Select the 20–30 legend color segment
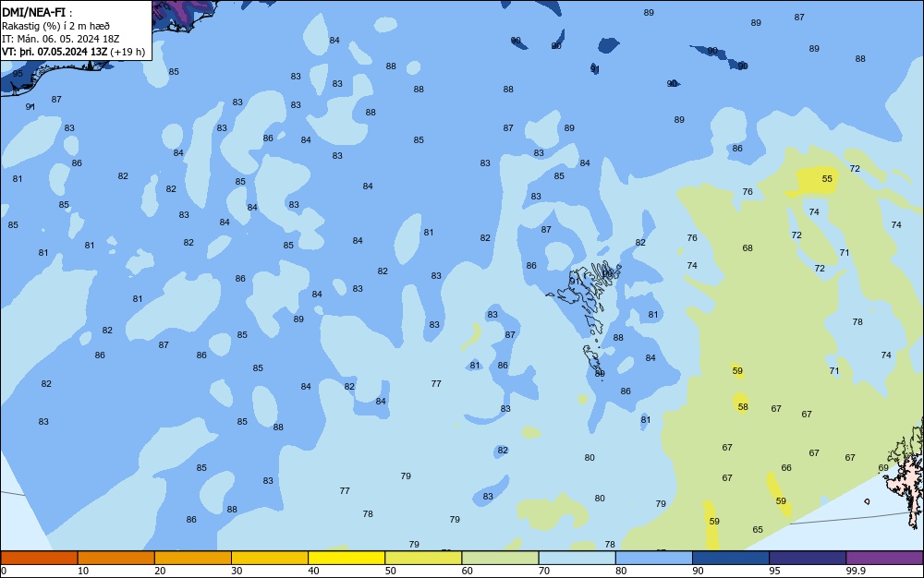This screenshot has height=578, width=924. [x=193, y=558]
